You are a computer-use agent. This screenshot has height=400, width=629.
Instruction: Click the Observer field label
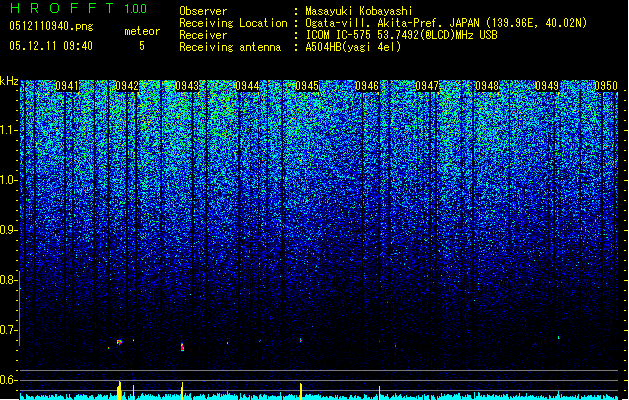click(x=203, y=11)
